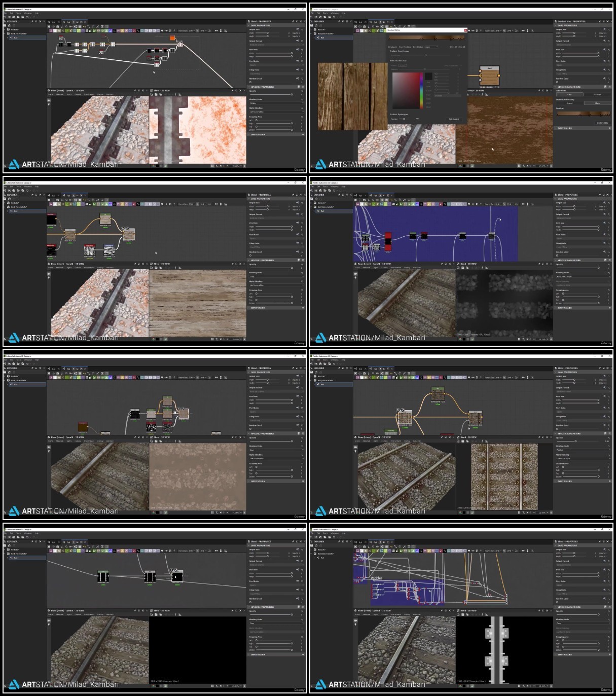Screen dimensions: 616x696
Task: Select Grayscale mode in Gradient Map properties
Action: point(597,94)
